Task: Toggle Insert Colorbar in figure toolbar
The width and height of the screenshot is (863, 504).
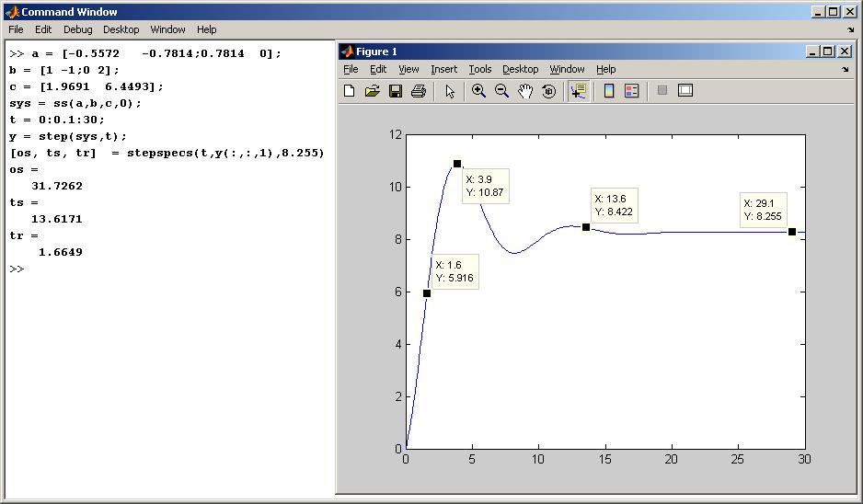Action: click(x=608, y=91)
